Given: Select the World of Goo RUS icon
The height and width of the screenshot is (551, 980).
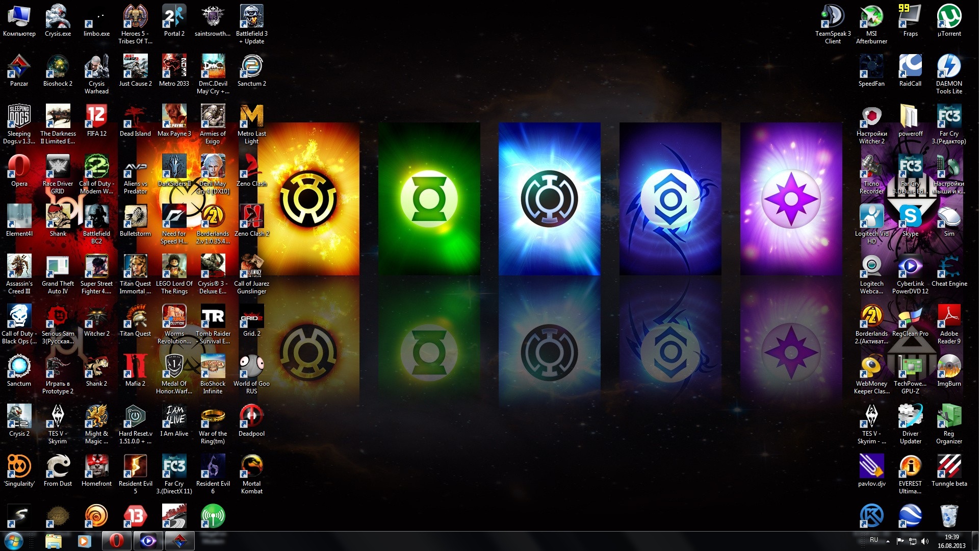Looking at the screenshot, I should [x=251, y=374].
